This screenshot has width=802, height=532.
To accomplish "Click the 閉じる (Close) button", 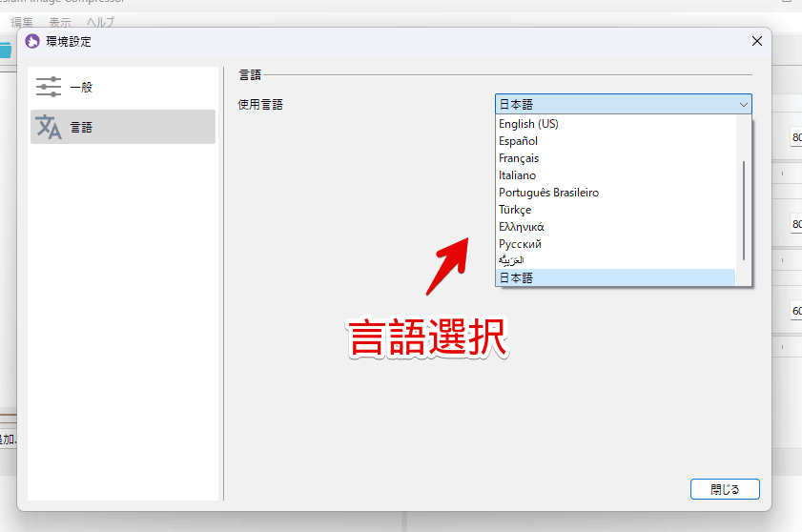I will [x=725, y=489].
